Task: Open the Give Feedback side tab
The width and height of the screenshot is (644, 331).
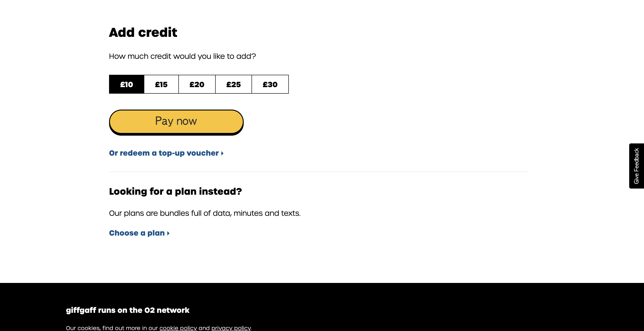Action: (x=636, y=166)
